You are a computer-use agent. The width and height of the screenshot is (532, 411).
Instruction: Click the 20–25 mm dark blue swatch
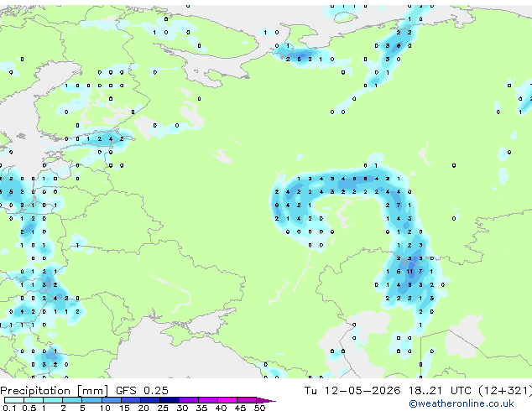[x=150, y=400]
